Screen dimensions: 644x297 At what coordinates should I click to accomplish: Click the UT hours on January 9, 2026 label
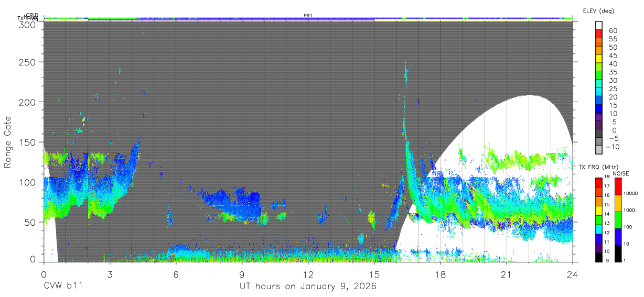coord(308,287)
